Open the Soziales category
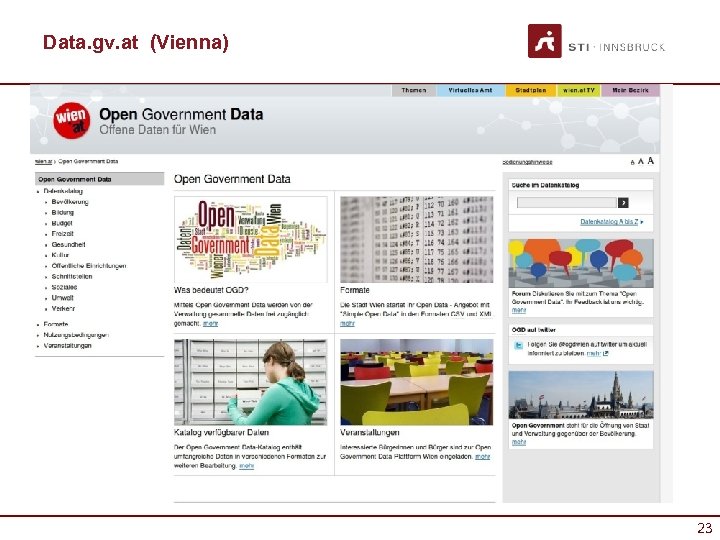This screenshot has height=540, width=720. click(64, 287)
